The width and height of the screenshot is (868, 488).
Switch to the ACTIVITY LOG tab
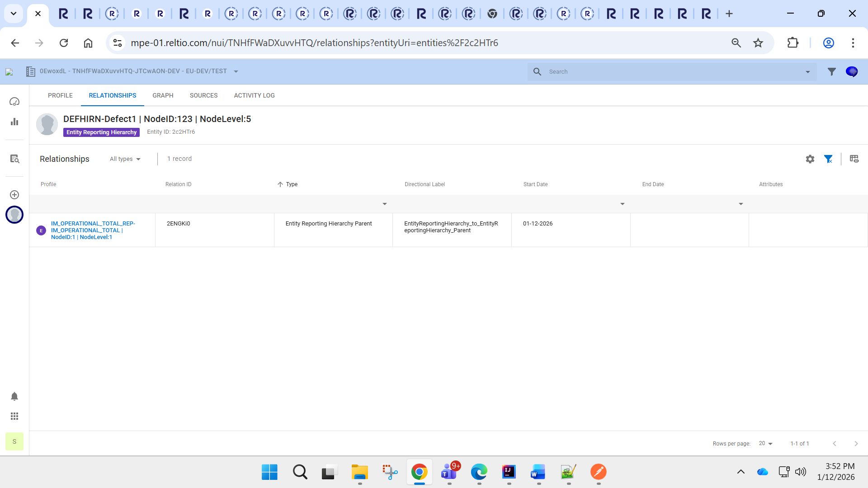tap(254, 95)
